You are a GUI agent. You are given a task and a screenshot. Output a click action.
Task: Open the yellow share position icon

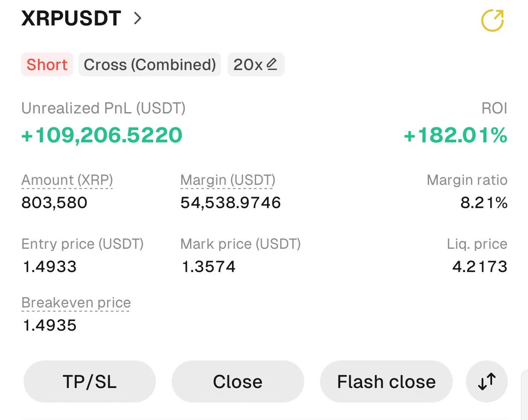tap(492, 20)
